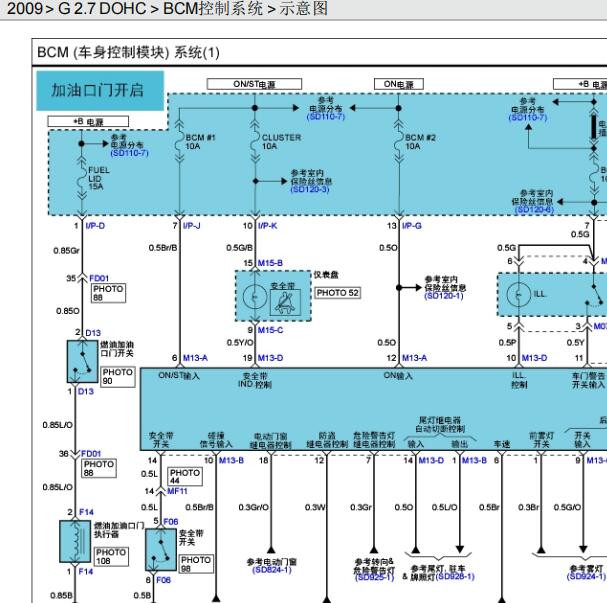Open the 示意图 breadcrumb
Screen dimensions: 607x603
304,9
